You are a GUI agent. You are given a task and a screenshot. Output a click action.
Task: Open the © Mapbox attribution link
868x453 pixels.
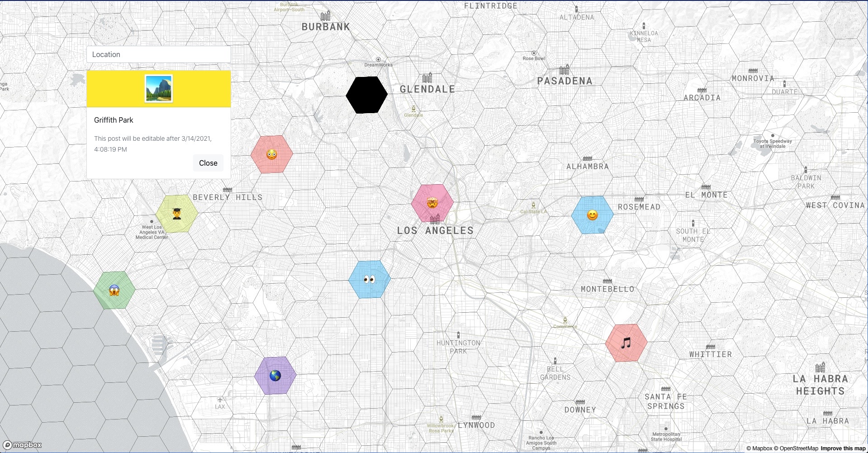[x=759, y=448]
